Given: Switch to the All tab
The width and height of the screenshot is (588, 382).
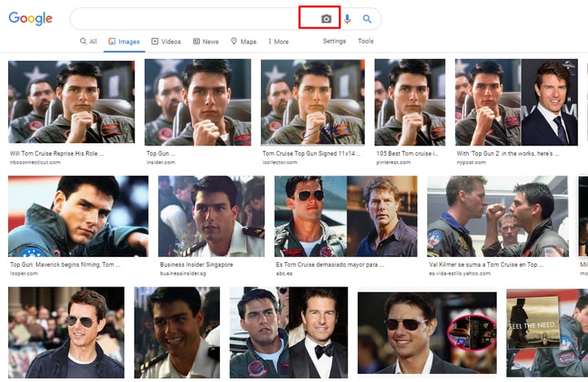Looking at the screenshot, I should 88,41.
